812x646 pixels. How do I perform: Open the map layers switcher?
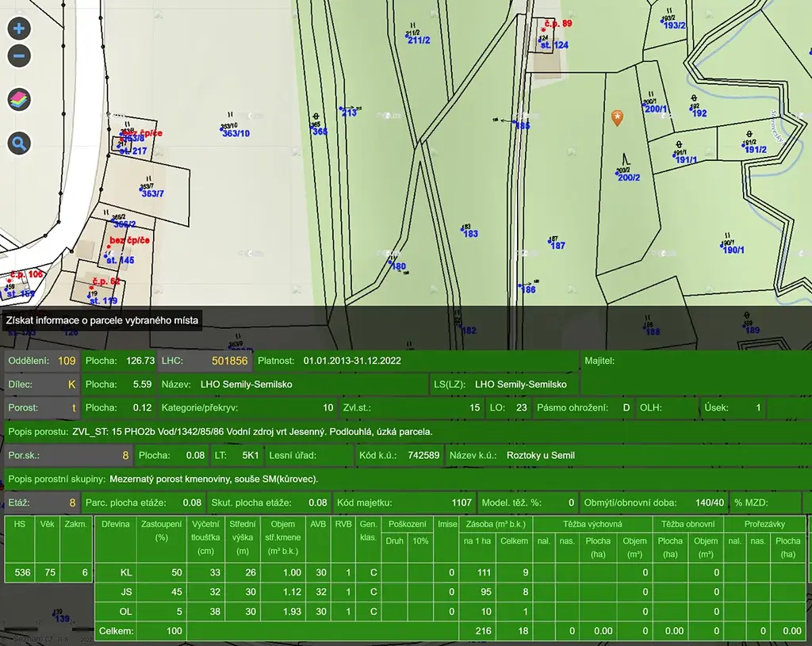tap(20, 100)
